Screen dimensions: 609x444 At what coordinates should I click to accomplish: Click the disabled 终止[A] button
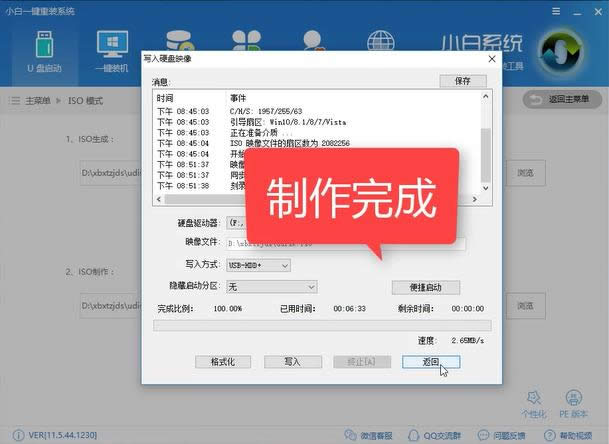(362, 362)
